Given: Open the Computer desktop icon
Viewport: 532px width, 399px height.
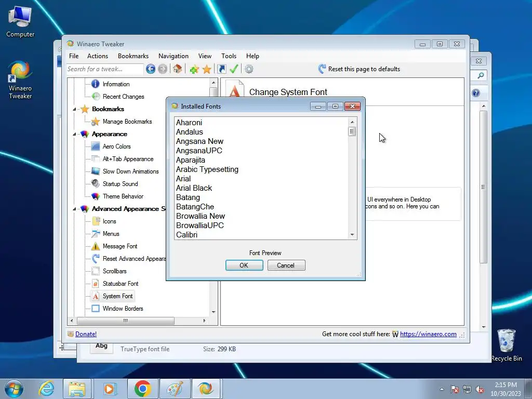Looking at the screenshot, I should tap(20, 22).
